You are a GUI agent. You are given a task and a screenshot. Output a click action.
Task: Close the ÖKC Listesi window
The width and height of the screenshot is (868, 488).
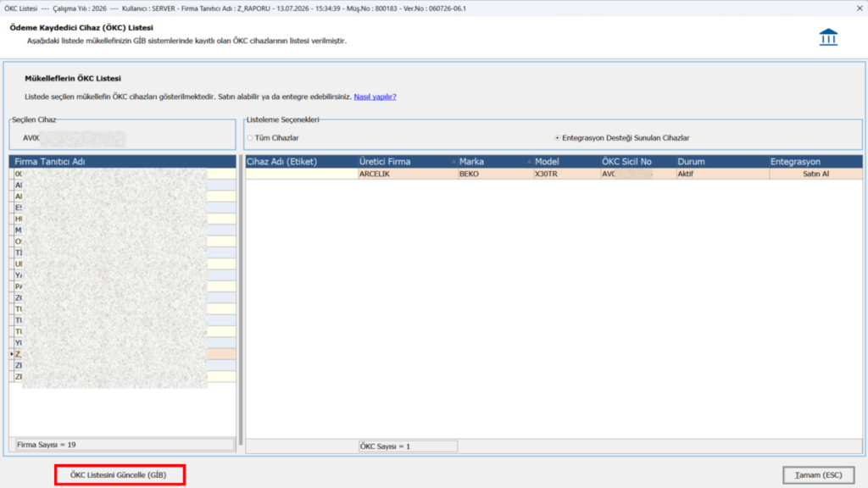(x=860, y=8)
